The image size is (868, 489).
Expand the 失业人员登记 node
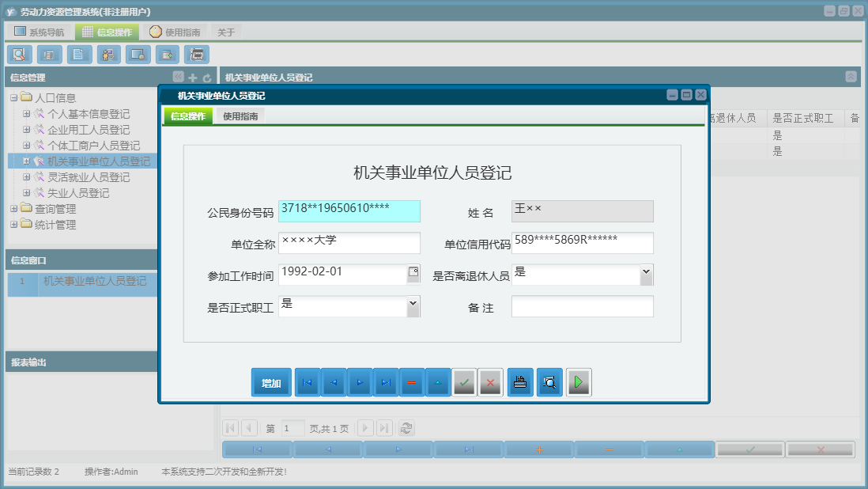pos(26,193)
